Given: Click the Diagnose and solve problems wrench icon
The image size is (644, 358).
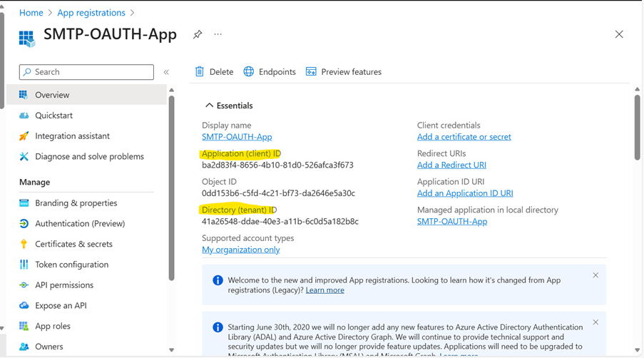Looking at the screenshot, I should 24,156.
